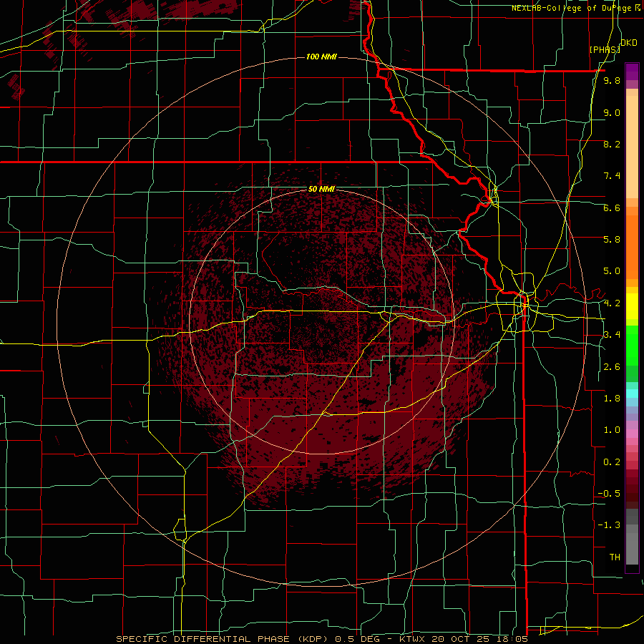The width and height of the screenshot is (644, 644).
Task: Click the 9.0 legend value
Action: pos(612,112)
